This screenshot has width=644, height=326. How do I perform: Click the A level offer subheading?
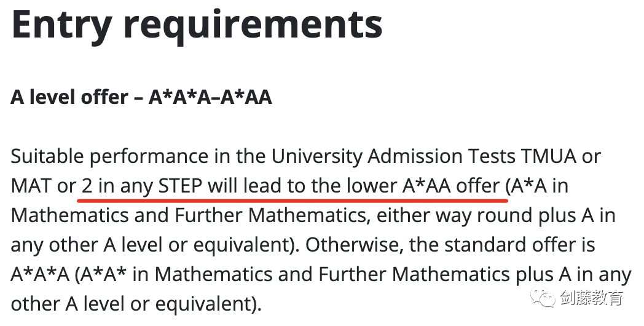[141, 97]
